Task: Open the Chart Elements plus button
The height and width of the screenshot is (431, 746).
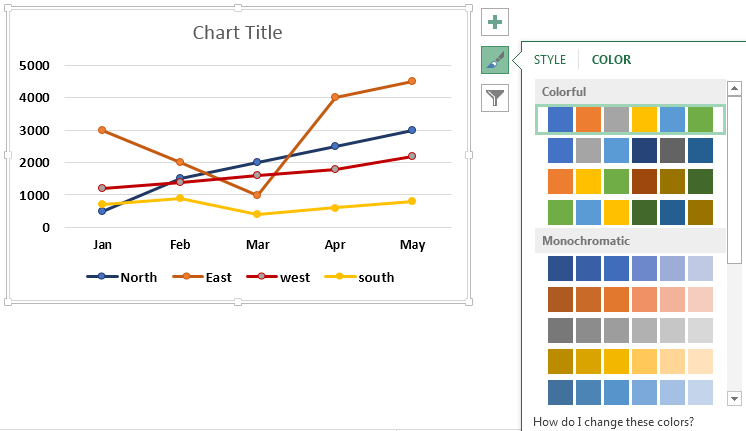Action: (495, 22)
